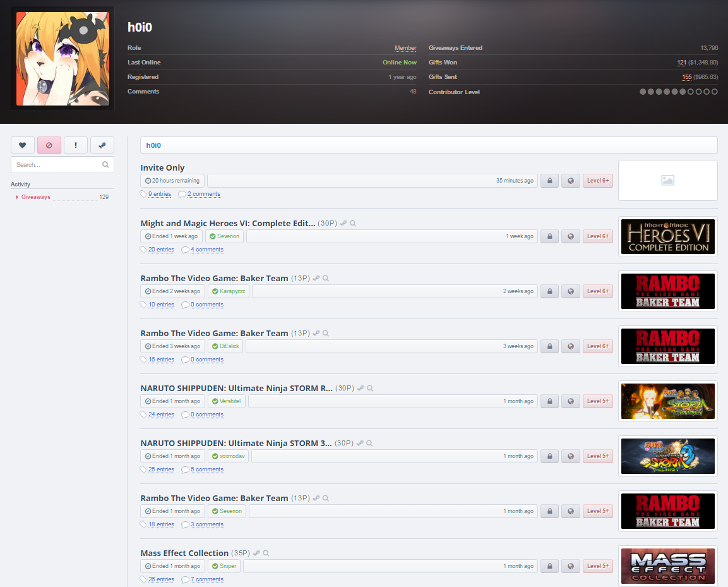The height and width of the screenshot is (587, 728).
Task: Click globe icon on Karapyzzz Rambo row
Action: pos(571,291)
